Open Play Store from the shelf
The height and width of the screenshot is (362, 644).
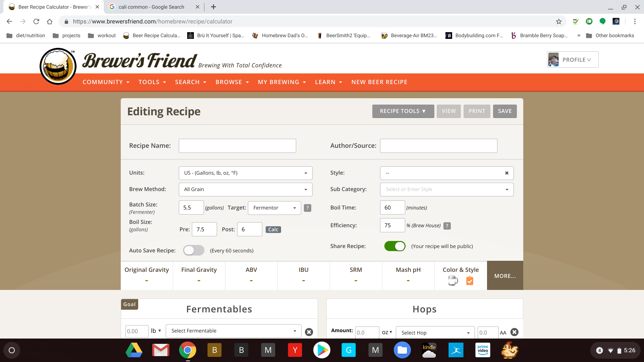click(x=322, y=350)
